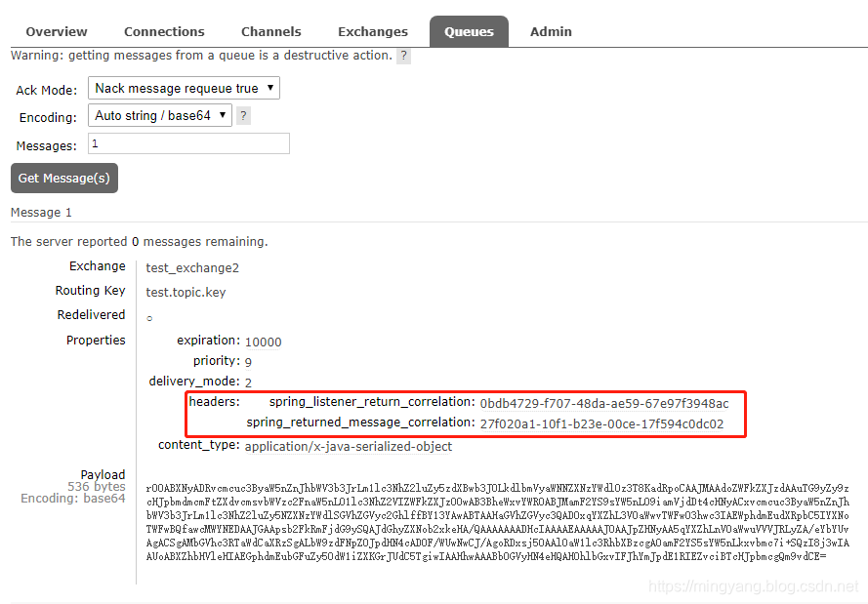
Task: Click the help icon next to destructive action warning
Action: tap(403, 56)
